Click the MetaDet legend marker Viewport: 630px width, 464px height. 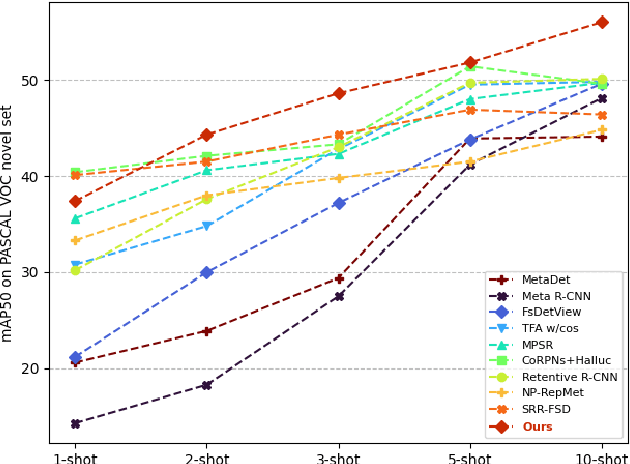502,280
